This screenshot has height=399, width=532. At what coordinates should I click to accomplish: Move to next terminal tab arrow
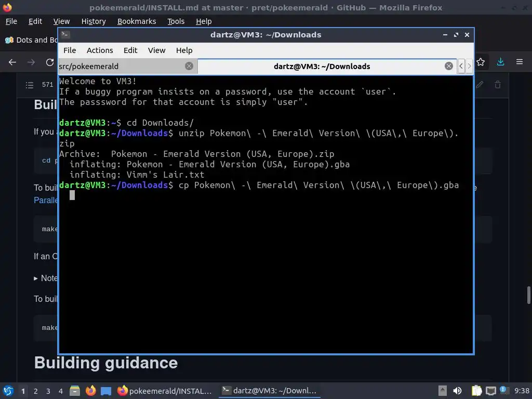(469, 66)
